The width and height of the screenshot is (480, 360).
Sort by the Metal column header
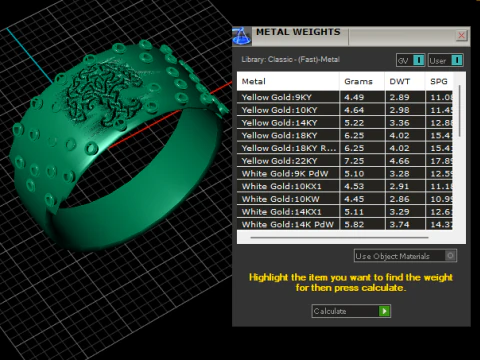point(288,81)
